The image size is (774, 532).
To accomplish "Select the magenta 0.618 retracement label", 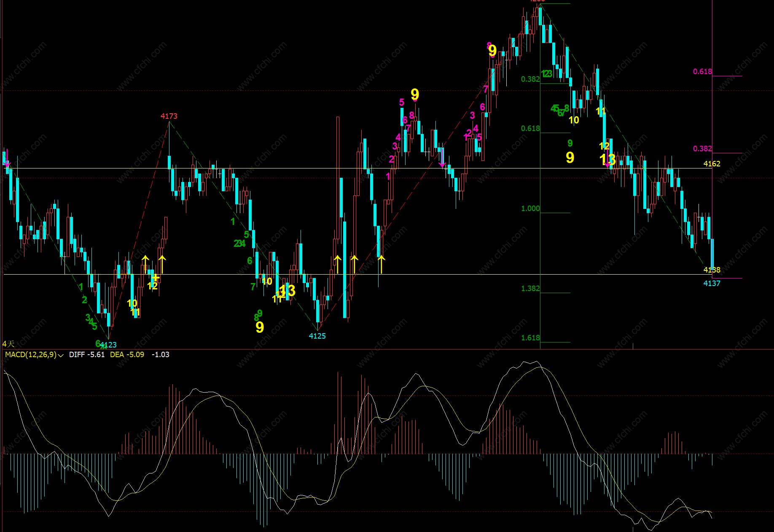I will 702,72.
